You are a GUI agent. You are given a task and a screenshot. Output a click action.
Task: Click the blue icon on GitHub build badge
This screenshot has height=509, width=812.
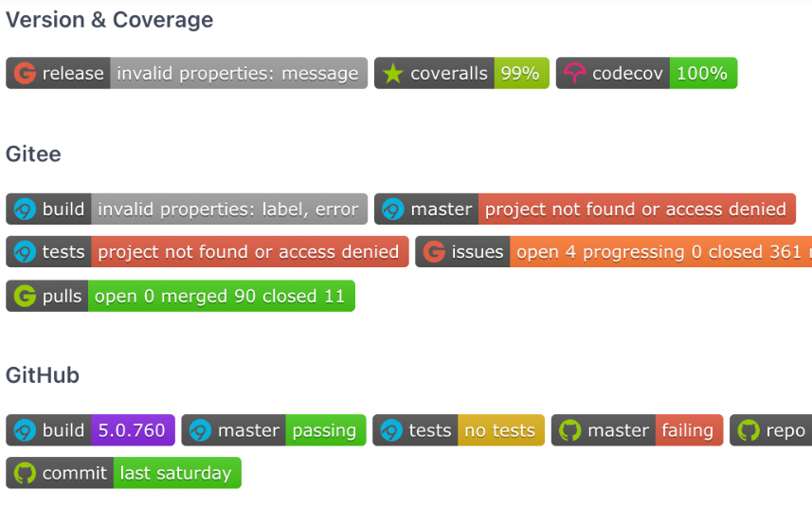tap(25, 430)
